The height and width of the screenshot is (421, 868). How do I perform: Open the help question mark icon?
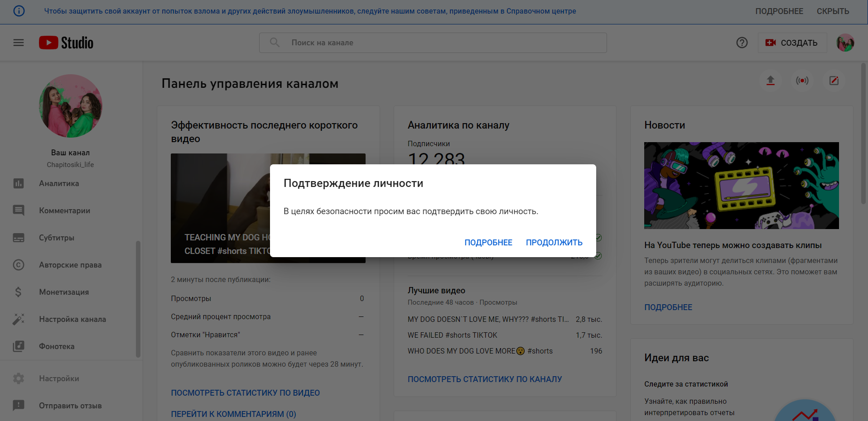tap(742, 43)
